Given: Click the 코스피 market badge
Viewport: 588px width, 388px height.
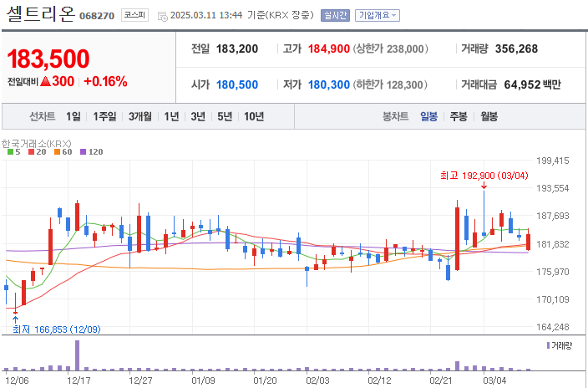Looking at the screenshot, I should pyautogui.click(x=134, y=15).
